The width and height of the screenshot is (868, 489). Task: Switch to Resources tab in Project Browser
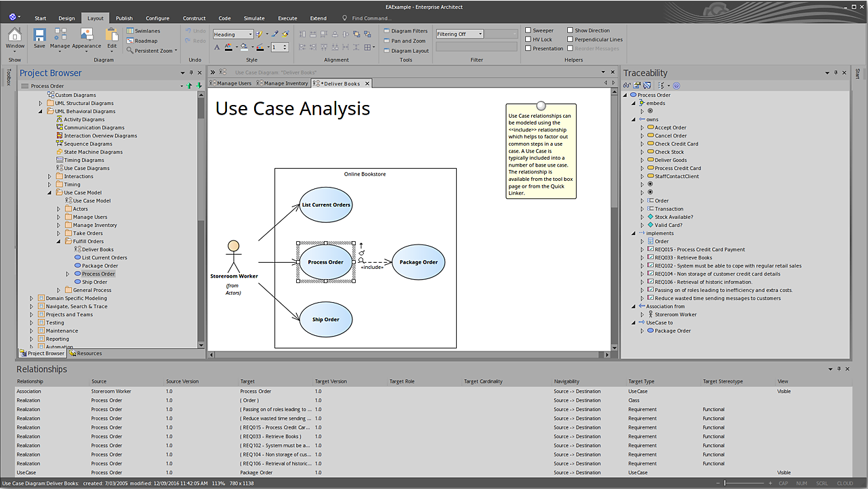85,353
